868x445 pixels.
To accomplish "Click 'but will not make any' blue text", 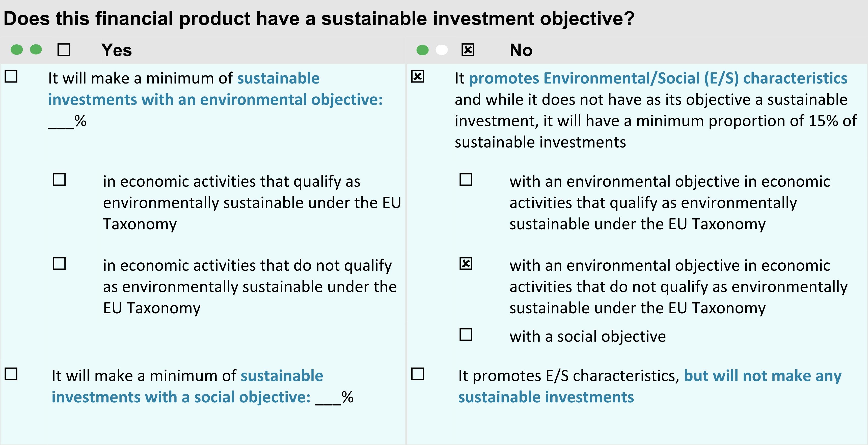I will (x=763, y=376).
